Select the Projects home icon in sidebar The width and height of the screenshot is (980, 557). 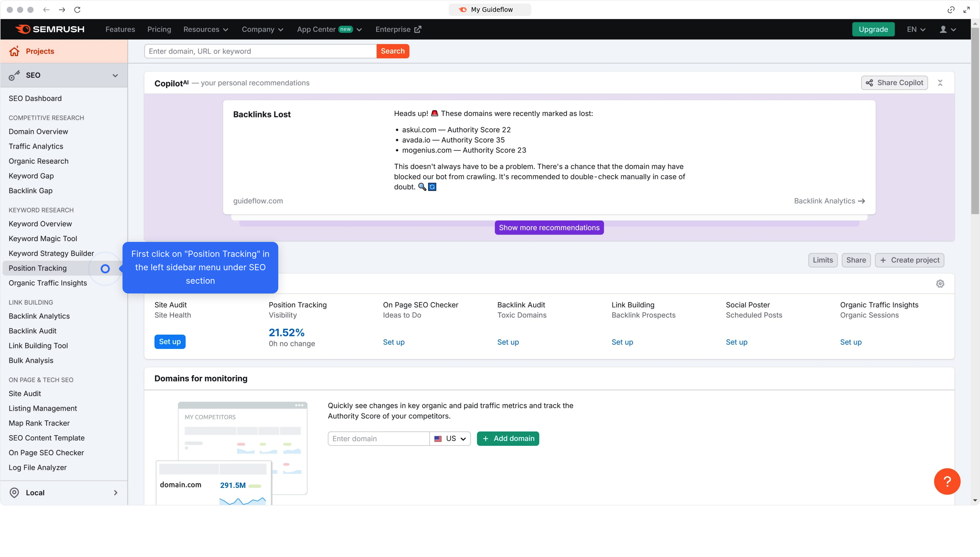tap(14, 51)
